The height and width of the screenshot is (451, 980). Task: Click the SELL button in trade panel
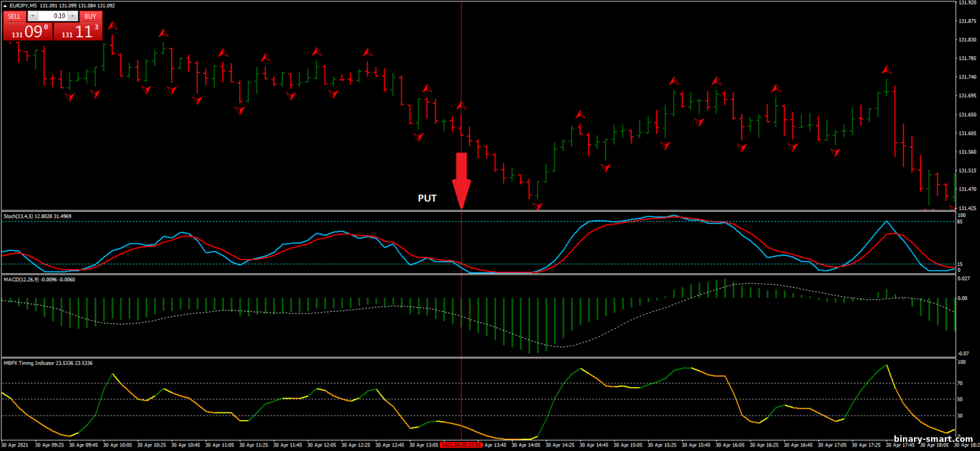[x=14, y=16]
